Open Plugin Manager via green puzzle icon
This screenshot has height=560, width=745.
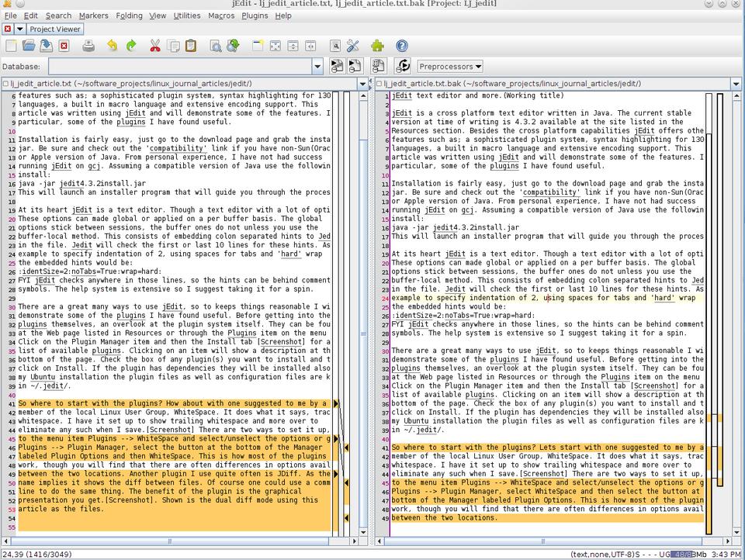click(377, 47)
